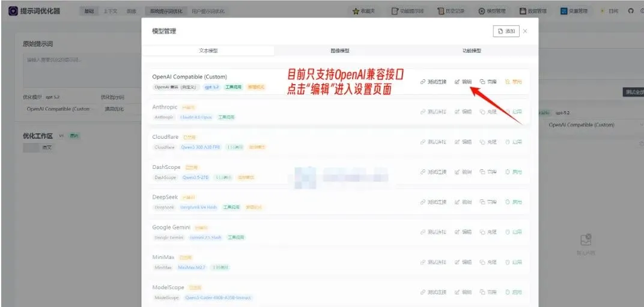This screenshot has width=644, height=307.
Task: Enable the Anthropic model
Action: pyautogui.click(x=514, y=112)
